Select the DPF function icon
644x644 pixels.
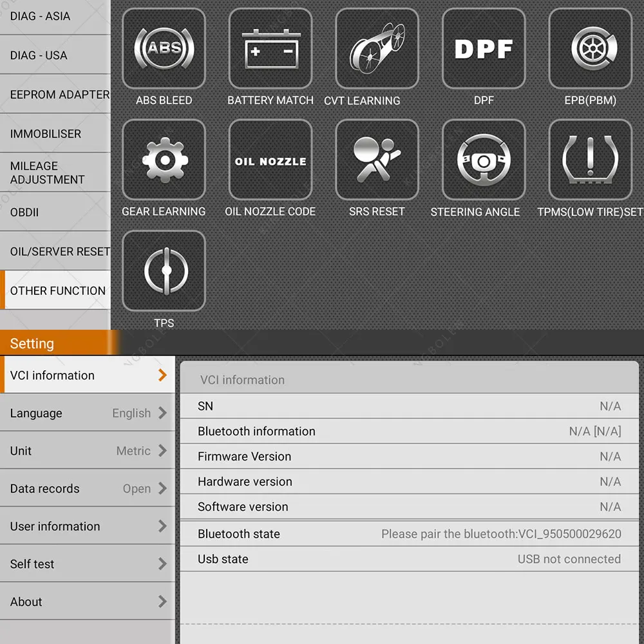click(x=484, y=48)
